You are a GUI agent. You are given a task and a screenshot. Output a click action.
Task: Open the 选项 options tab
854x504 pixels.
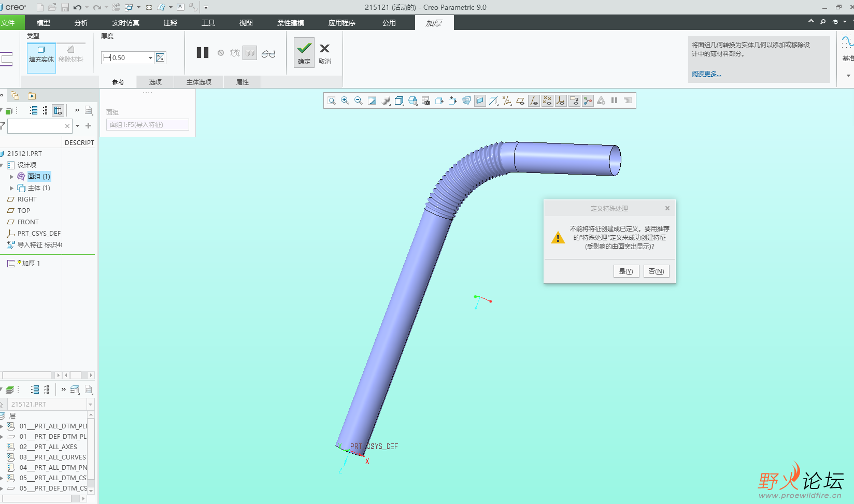point(155,82)
